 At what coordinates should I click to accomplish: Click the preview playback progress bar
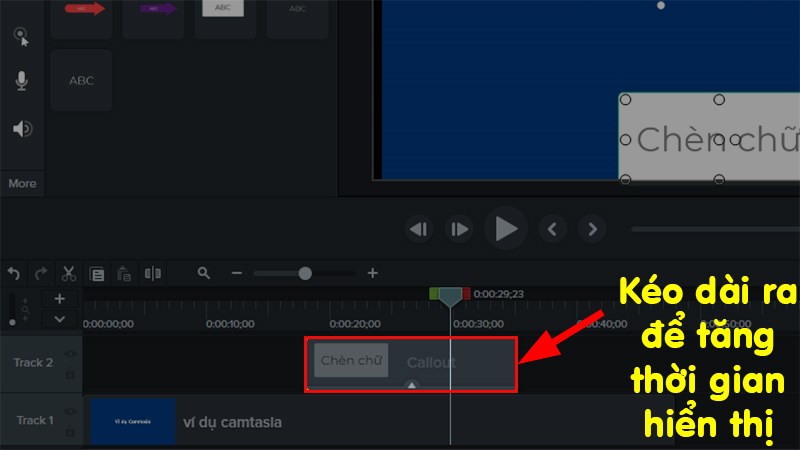(x=715, y=229)
